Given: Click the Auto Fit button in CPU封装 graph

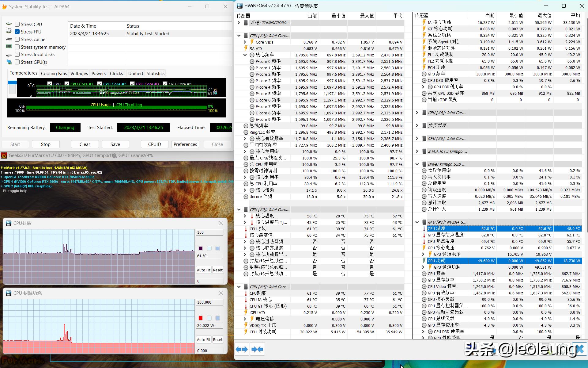Looking at the screenshot, I should click(x=204, y=270).
